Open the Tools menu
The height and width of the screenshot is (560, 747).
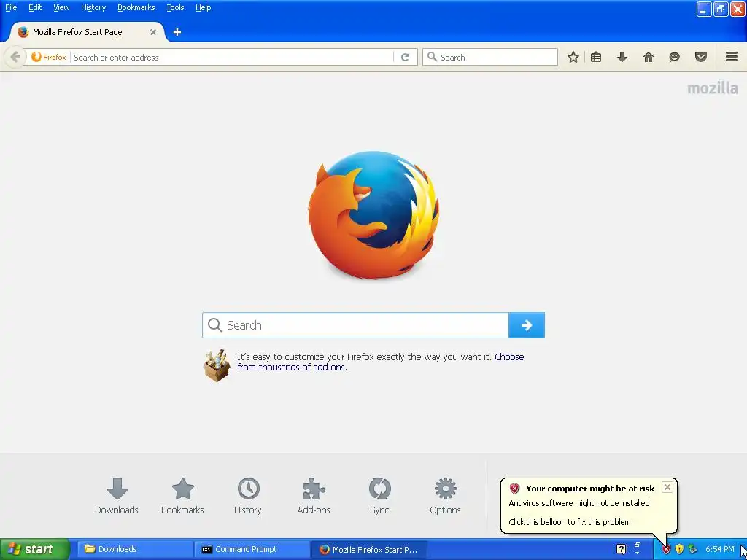175,7
